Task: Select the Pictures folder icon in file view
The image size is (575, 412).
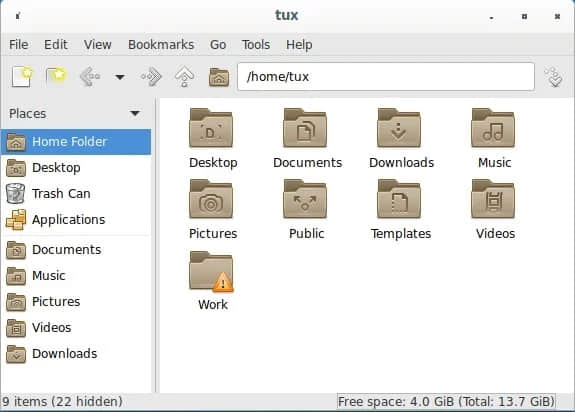Action: click(211, 199)
